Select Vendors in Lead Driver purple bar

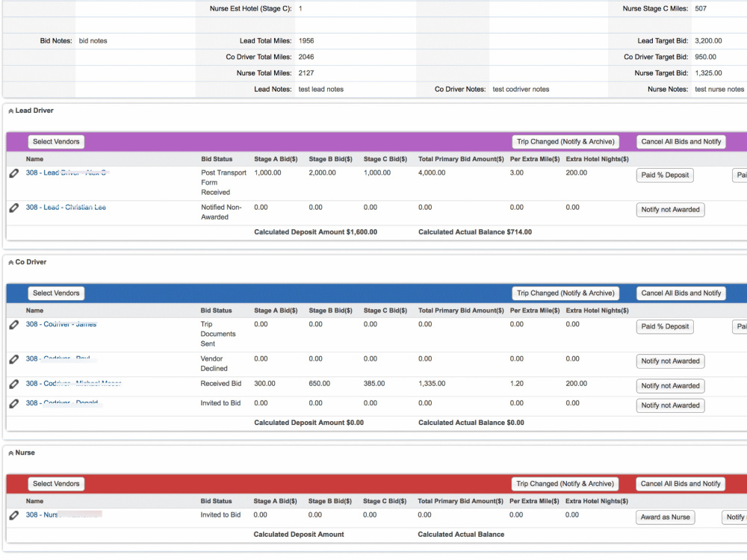pyautogui.click(x=56, y=142)
